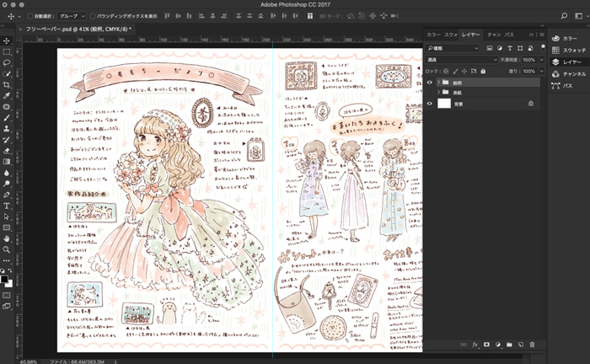The image size is (590, 364).
Task: Select the Hand tool
Action: [x=7, y=238]
